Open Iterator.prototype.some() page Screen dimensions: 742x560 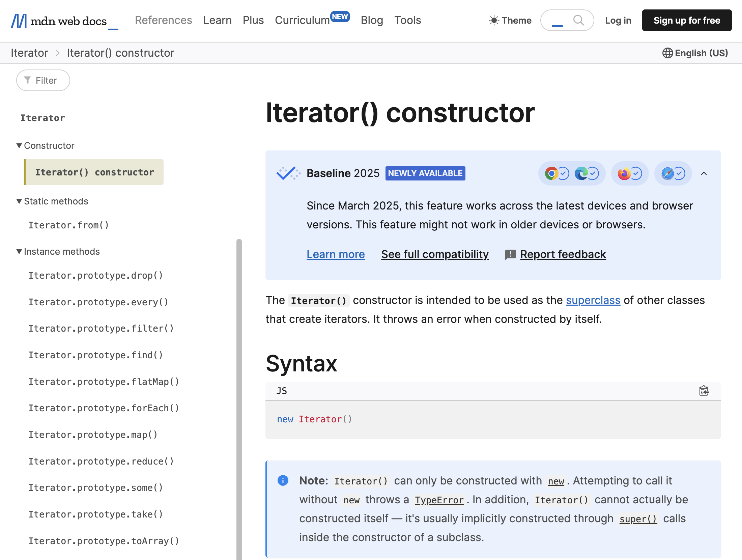(96, 487)
